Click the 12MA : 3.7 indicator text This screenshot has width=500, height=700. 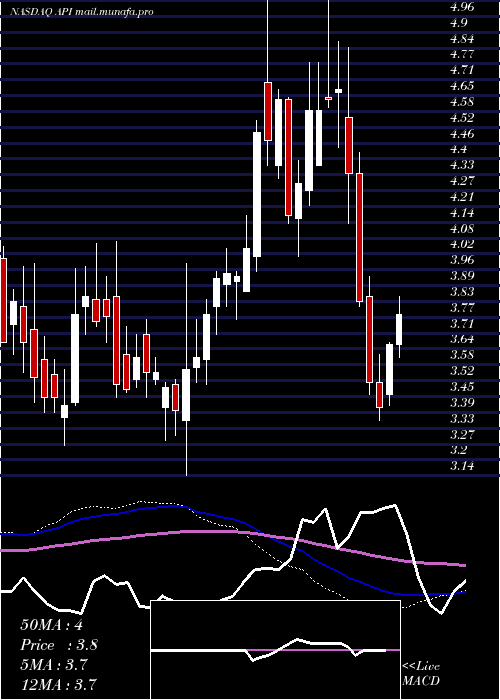[58, 684]
